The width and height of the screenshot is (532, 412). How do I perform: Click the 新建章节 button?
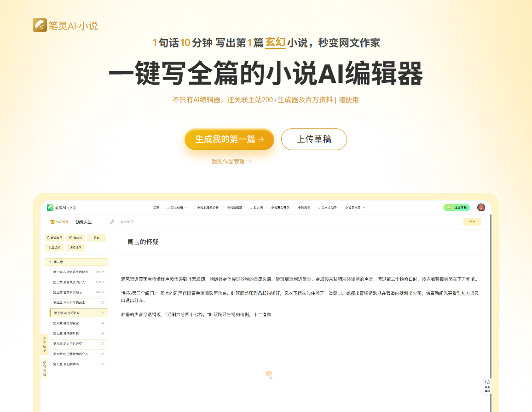pos(54,238)
